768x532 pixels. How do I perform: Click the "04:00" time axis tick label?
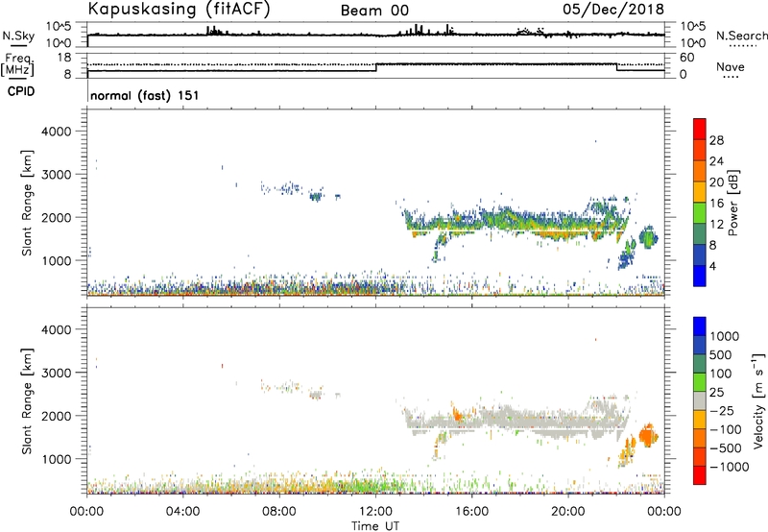(x=182, y=512)
